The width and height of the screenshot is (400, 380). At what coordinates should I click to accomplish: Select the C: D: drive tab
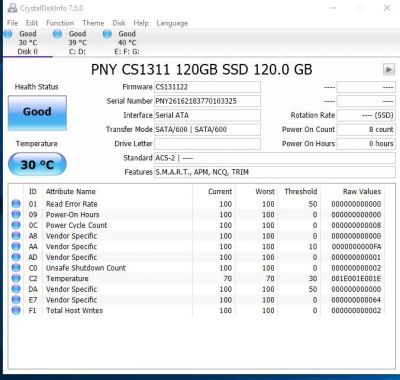point(77,43)
